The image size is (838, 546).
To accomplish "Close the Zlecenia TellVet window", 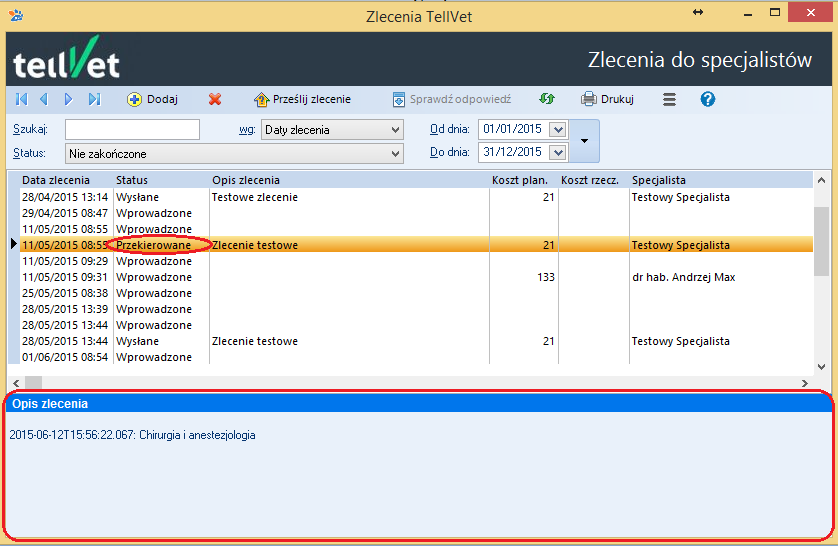I will click(810, 13).
